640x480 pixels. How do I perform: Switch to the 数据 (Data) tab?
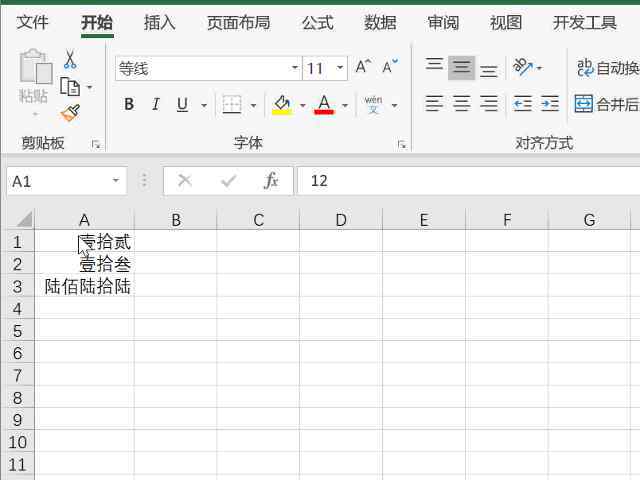click(x=380, y=22)
